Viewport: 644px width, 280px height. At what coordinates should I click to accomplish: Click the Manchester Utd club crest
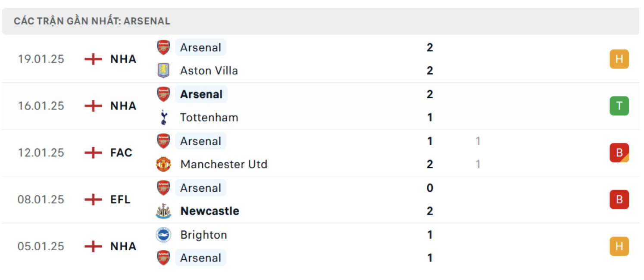coord(163,164)
